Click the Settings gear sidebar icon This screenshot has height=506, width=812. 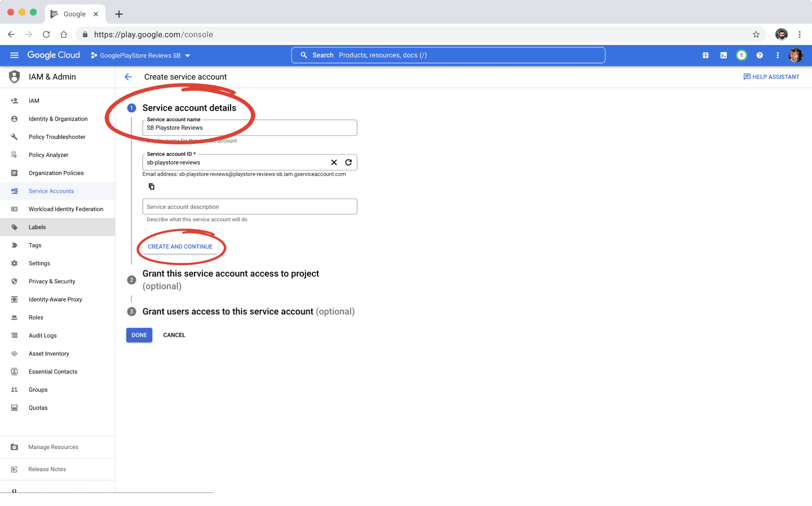[x=15, y=263]
